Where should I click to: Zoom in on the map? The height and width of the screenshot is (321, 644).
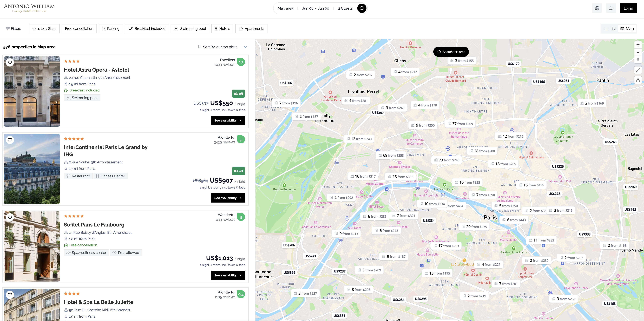click(x=638, y=45)
